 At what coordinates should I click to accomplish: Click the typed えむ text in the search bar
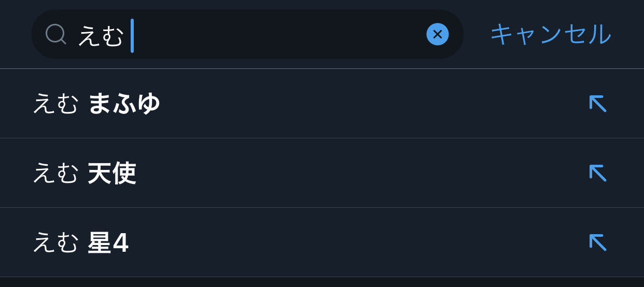click(101, 36)
